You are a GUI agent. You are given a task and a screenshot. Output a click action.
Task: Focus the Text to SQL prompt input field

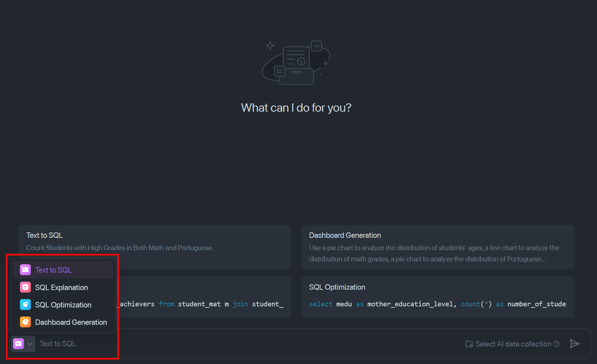point(233,344)
